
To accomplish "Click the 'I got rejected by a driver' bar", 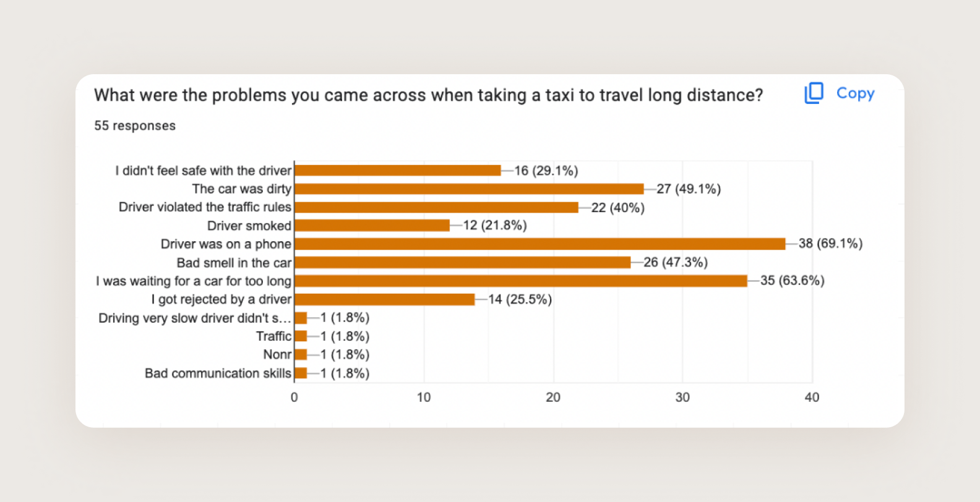I will click(x=385, y=300).
